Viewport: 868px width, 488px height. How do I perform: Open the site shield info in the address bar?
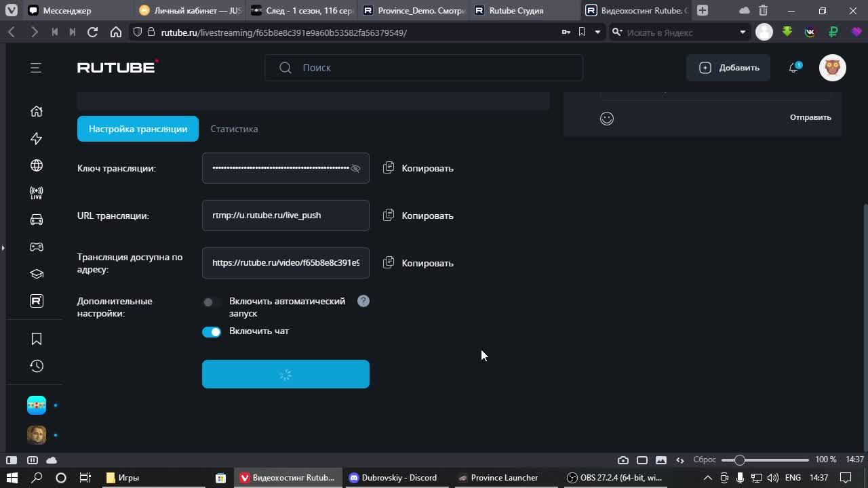click(138, 32)
